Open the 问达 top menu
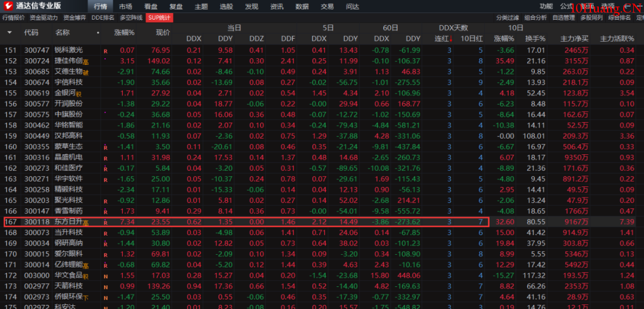Viewport: 644px width, 309px height. click(x=352, y=7)
